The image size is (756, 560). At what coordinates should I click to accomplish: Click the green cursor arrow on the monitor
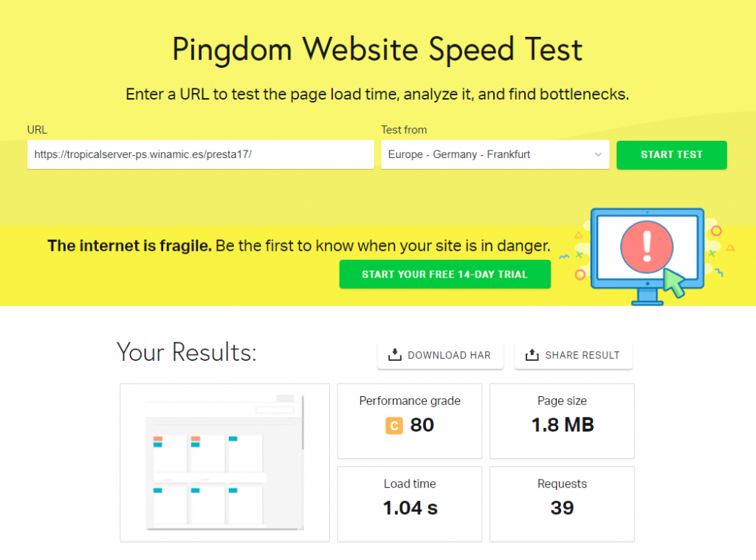pyautogui.click(x=673, y=283)
